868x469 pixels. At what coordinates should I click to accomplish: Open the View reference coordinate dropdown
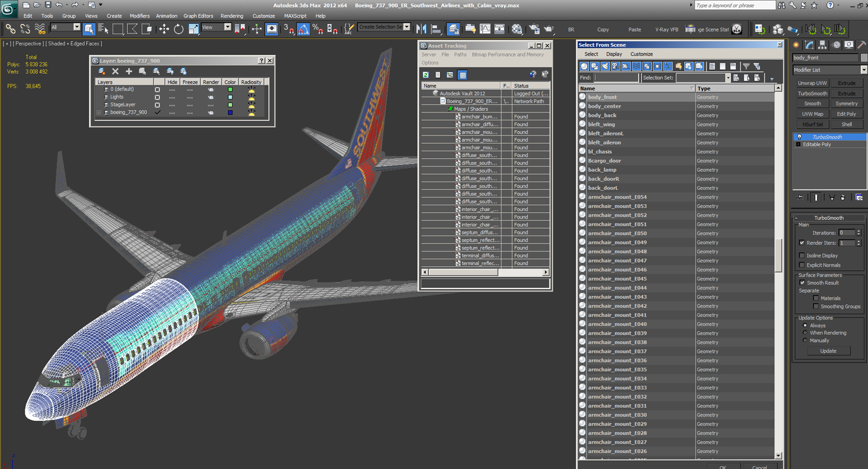click(228, 27)
